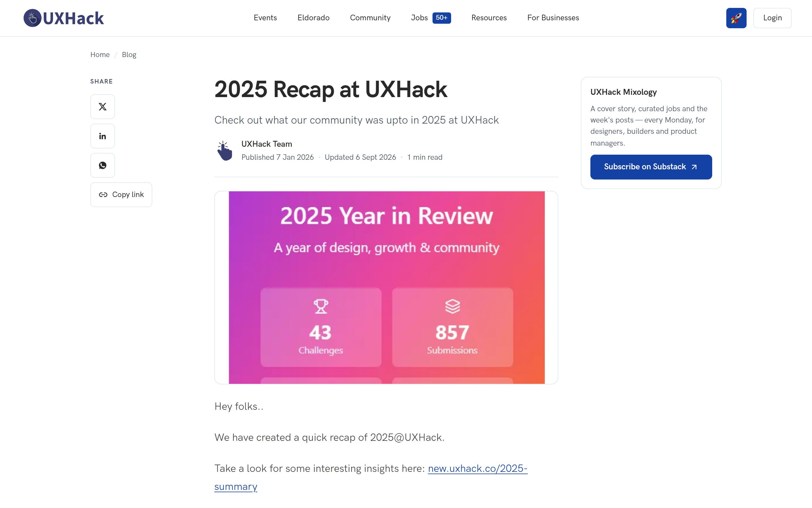
Task: Click the UXHack Team author avatar
Action: coord(225,150)
